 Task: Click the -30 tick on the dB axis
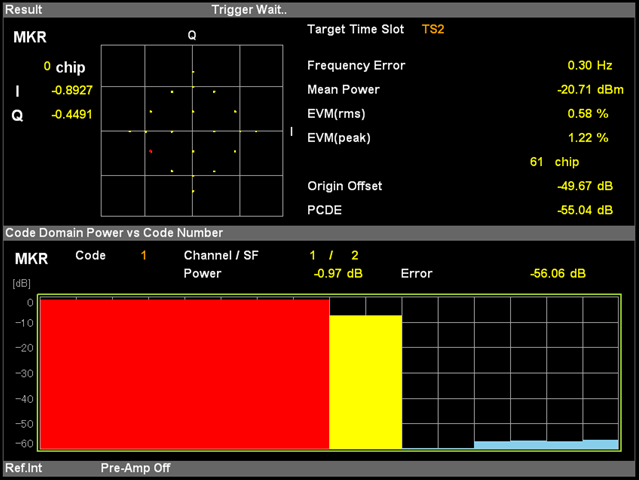24,373
